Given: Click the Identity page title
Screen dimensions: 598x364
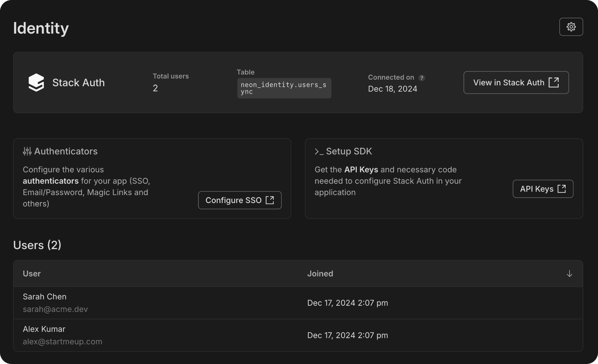Looking at the screenshot, I should click(x=41, y=28).
